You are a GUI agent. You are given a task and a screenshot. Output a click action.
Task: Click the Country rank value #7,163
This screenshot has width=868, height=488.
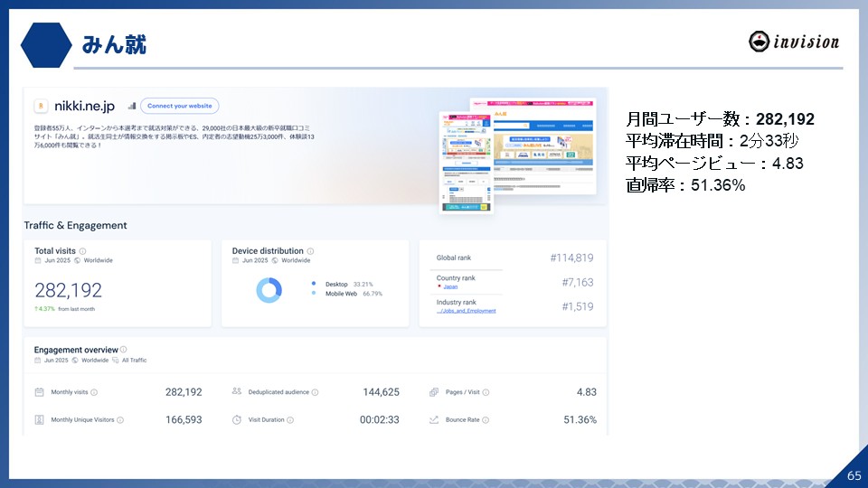tap(578, 282)
